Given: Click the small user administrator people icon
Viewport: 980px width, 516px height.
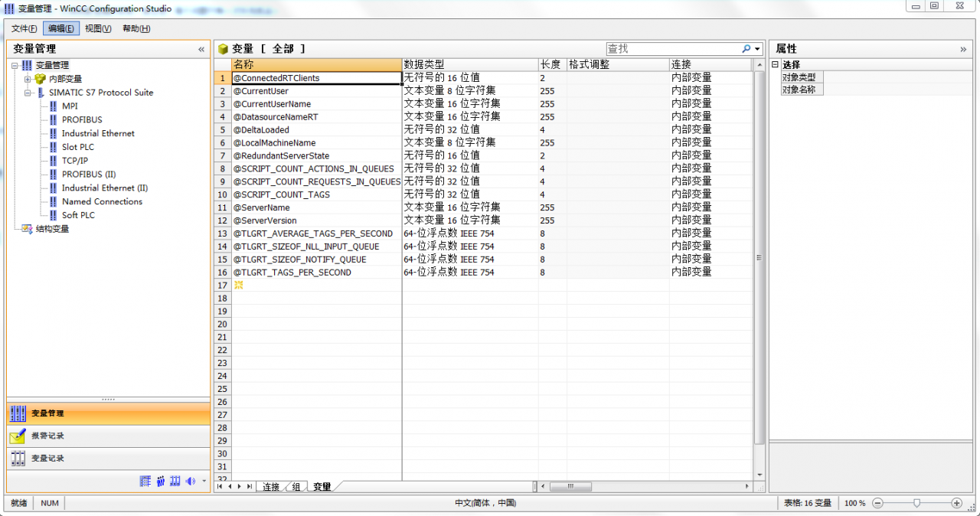Looking at the screenshot, I should click(161, 481).
